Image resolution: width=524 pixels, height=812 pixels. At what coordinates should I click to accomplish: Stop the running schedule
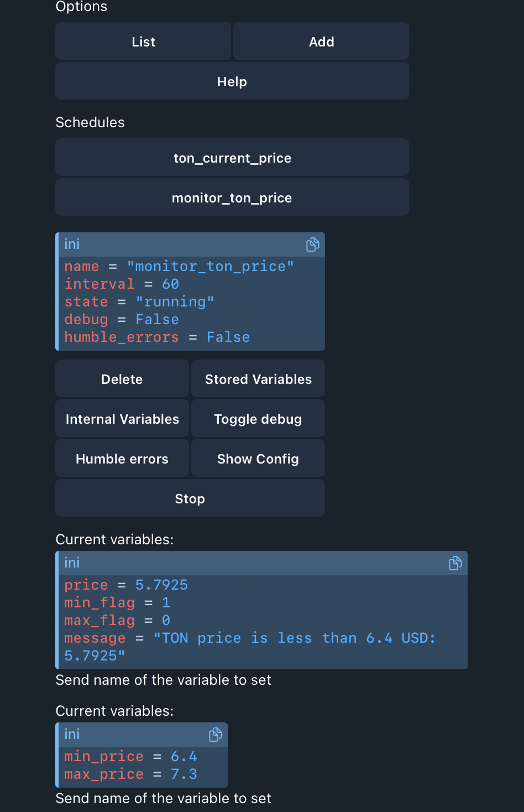(x=190, y=498)
